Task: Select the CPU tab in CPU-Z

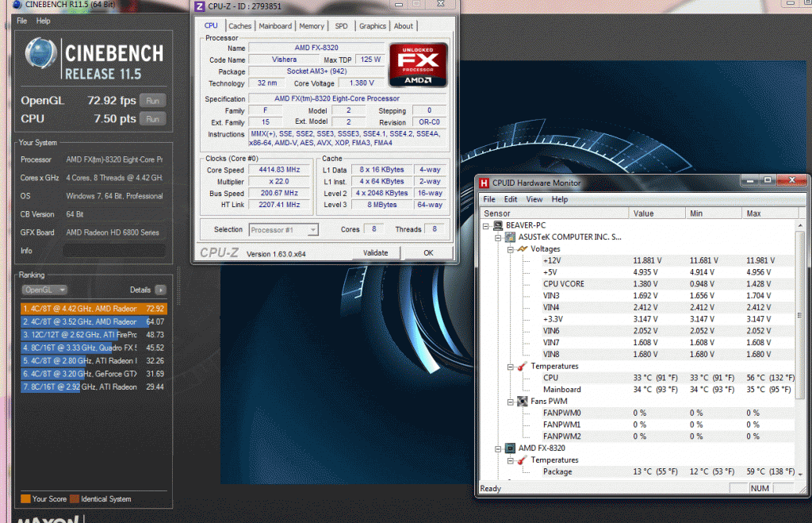Action: click(x=211, y=25)
